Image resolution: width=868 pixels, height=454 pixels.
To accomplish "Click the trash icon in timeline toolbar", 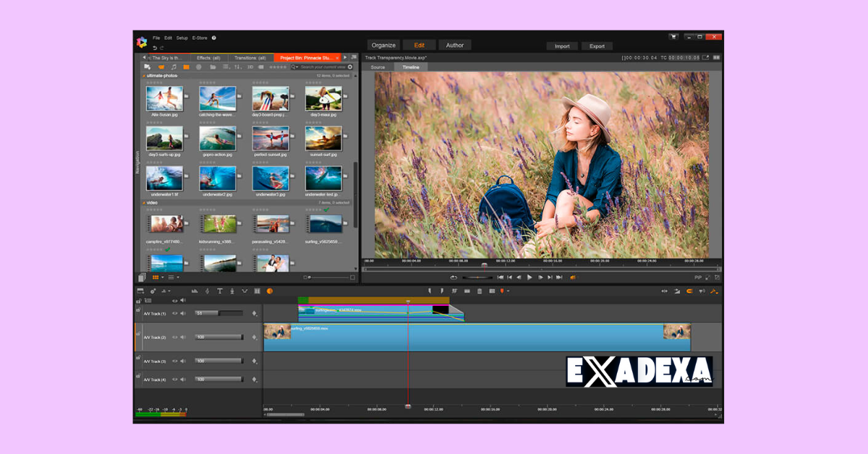I will click(479, 291).
